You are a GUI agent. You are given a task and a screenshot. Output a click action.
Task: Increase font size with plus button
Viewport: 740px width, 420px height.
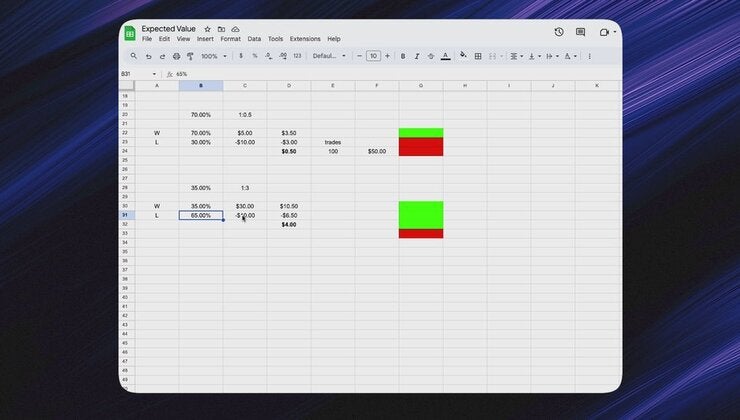click(387, 56)
